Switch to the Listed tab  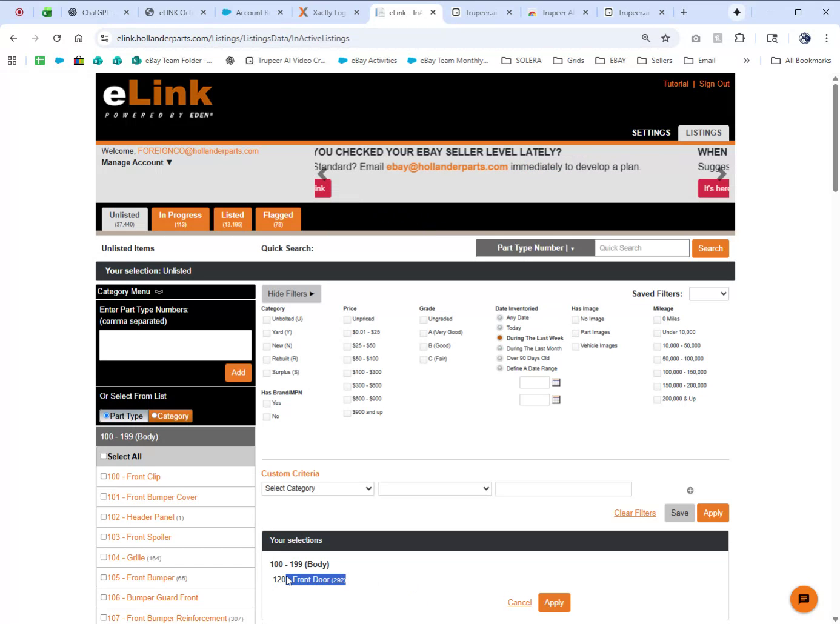(232, 219)
